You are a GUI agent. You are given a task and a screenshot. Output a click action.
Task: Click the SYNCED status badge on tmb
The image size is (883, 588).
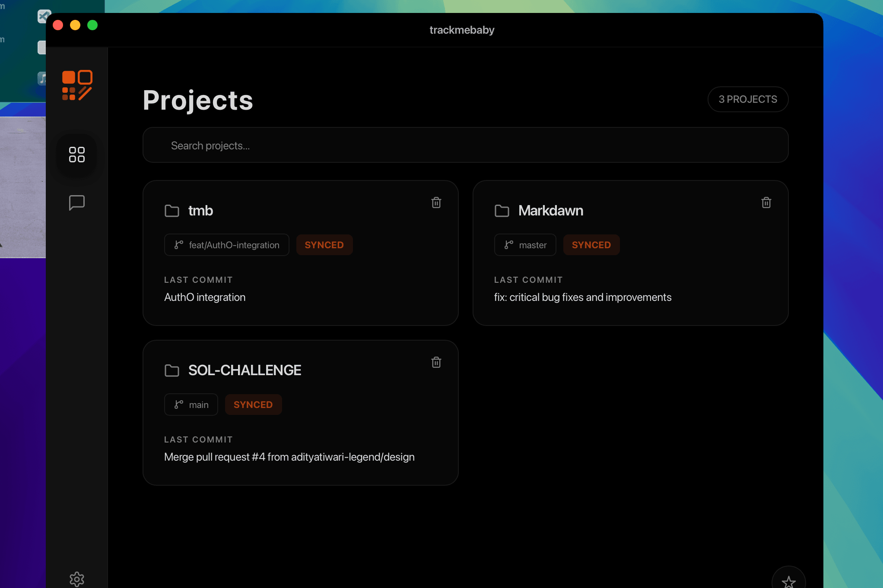point(324,245)
